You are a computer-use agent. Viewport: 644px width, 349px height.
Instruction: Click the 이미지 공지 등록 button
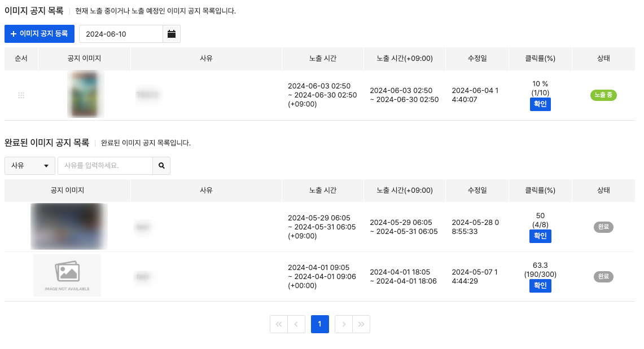[x=40, y=34]
